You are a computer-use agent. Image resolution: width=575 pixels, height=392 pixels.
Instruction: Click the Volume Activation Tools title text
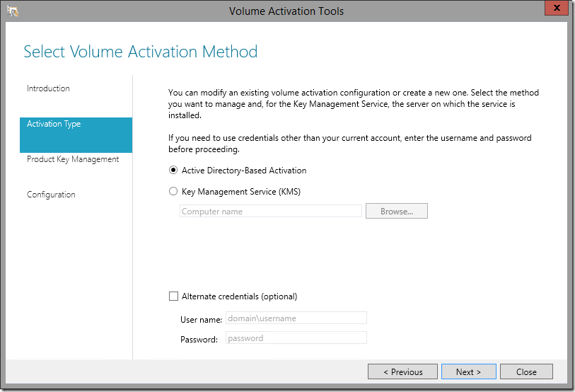tap(286, 11)
